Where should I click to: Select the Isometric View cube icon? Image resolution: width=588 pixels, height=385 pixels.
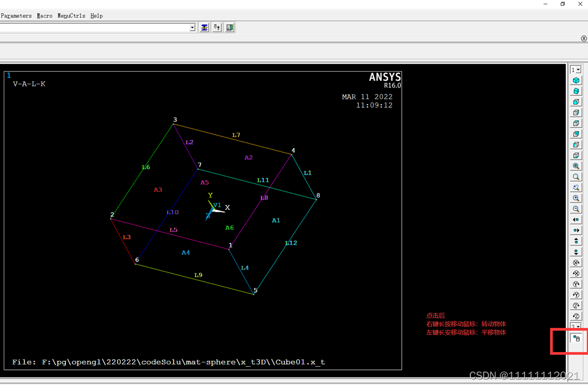tap(576, 80)
